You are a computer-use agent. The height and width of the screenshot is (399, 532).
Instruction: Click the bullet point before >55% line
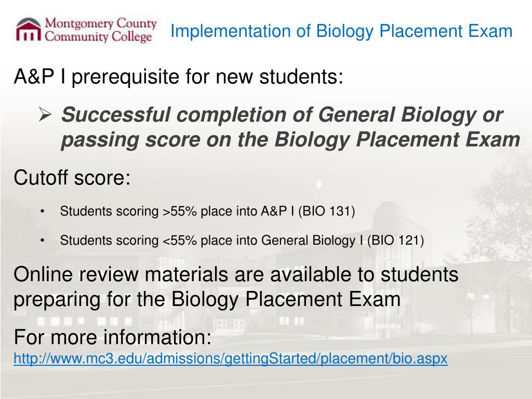(x=43, y=211)
